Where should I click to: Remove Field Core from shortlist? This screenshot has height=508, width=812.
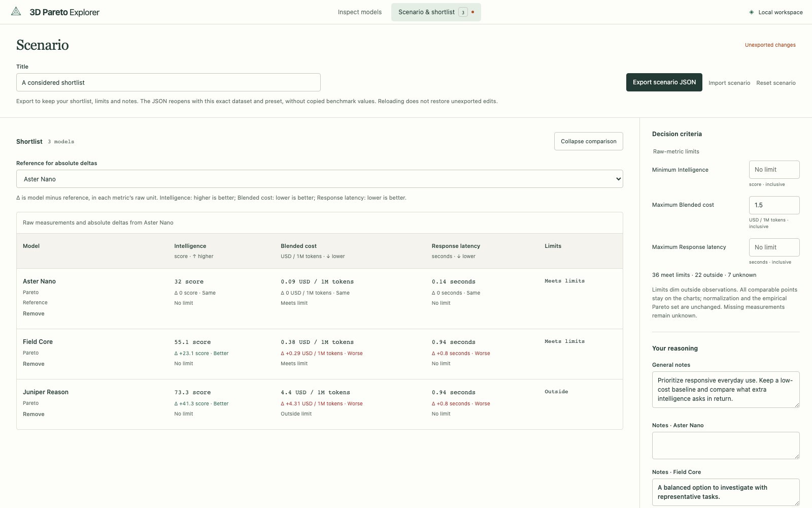[33, 364]
